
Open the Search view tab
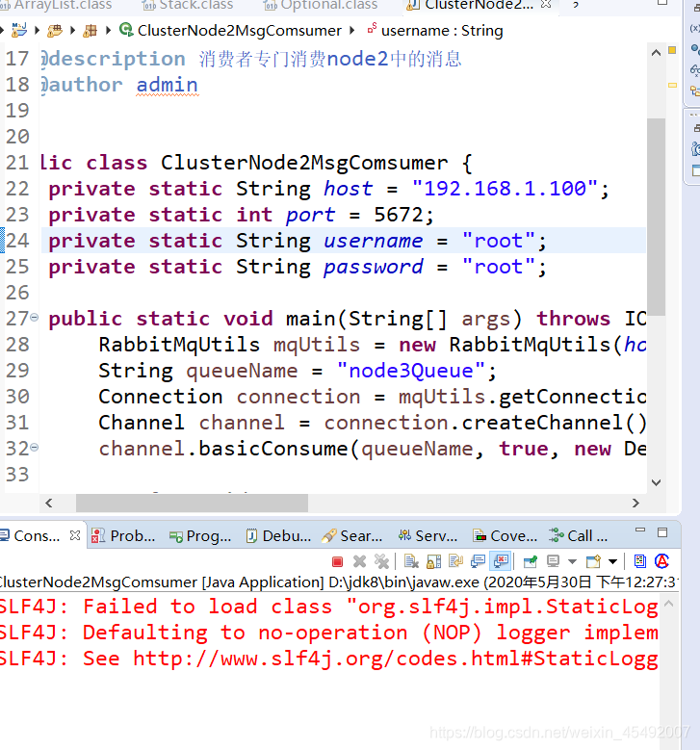pyautogui.click(x=352, y=535)
